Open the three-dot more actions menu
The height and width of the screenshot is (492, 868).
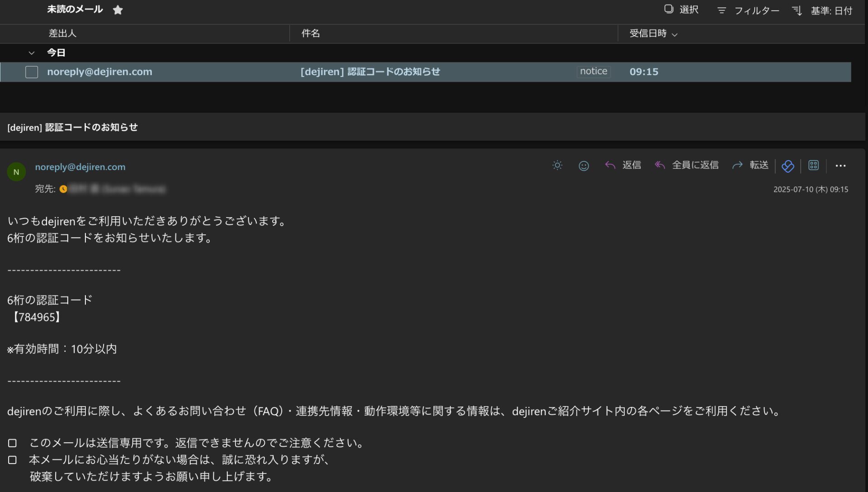tap(840, 166)
